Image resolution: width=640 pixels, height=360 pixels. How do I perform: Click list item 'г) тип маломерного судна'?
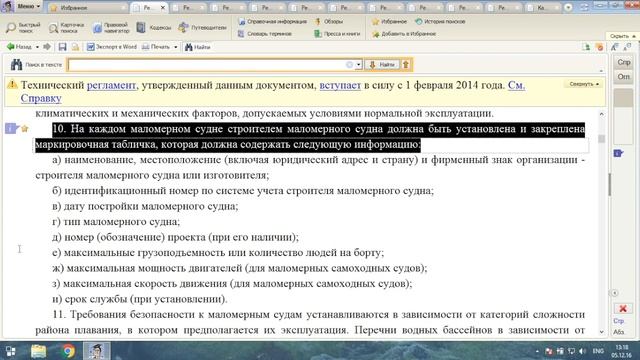(116, 222)
